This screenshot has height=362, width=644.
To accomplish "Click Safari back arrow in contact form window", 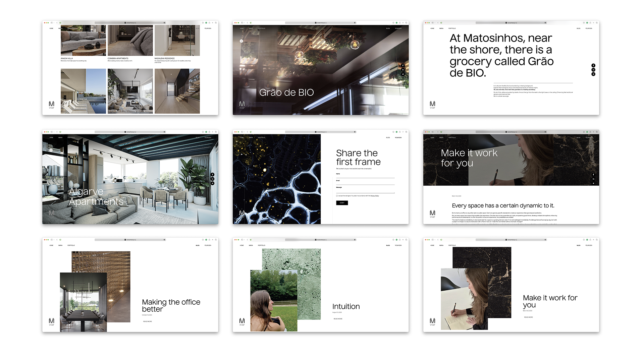I will point(248,132).
